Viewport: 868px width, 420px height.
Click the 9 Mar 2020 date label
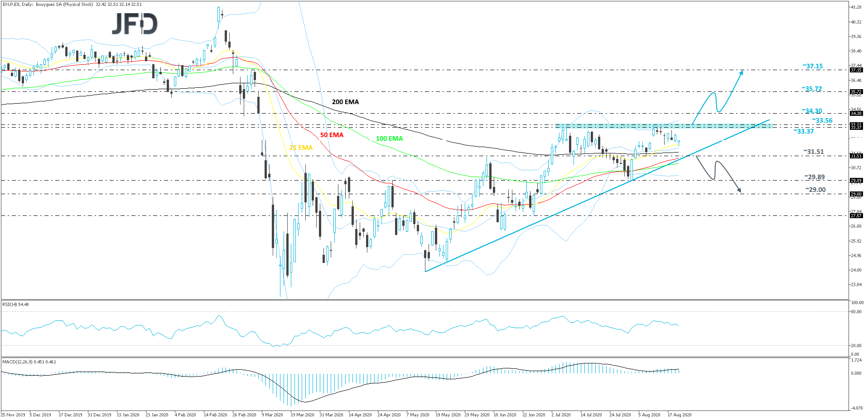[273, 415]
